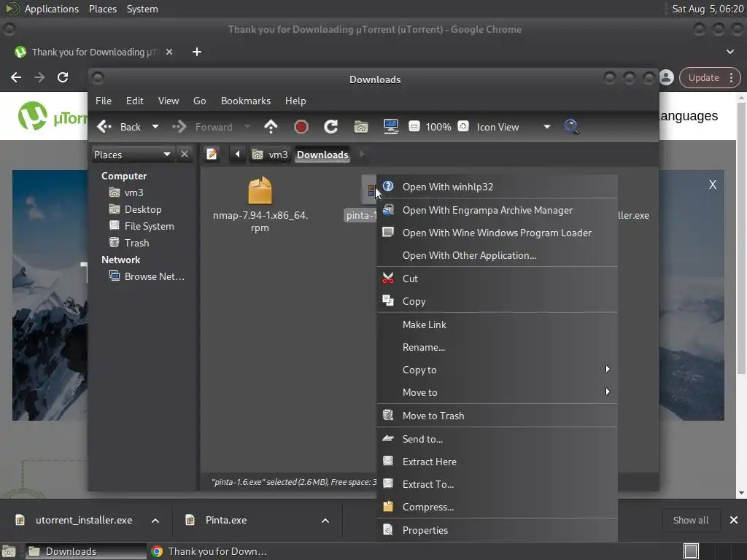The height and width of the screenshot is (560, 747).
Task: Choose Open With Wine Windows Program Loader
Action: (x=497, y=233)
